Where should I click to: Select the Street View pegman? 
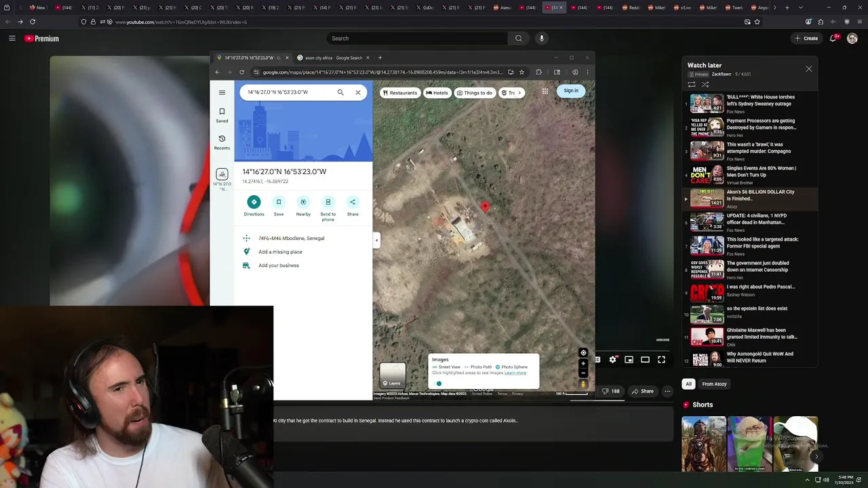pos(583,384)
